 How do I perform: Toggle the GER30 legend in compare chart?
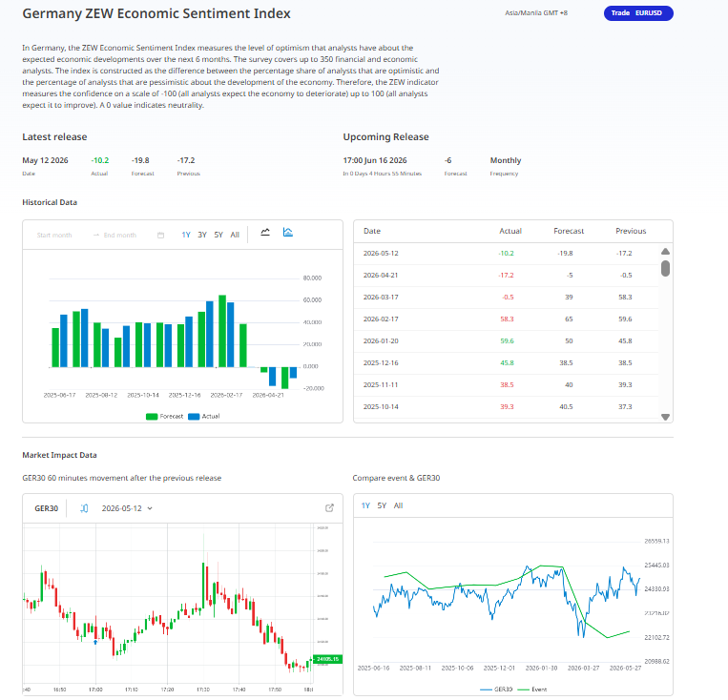[496, 690]
